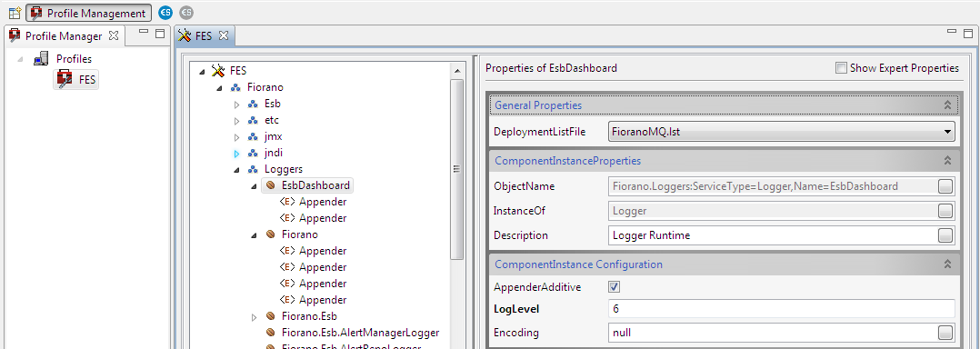Select the Fiorano.Esb.AlertManagerLogger icon
This screenshot has height=349, width=980.
point(270,332)
